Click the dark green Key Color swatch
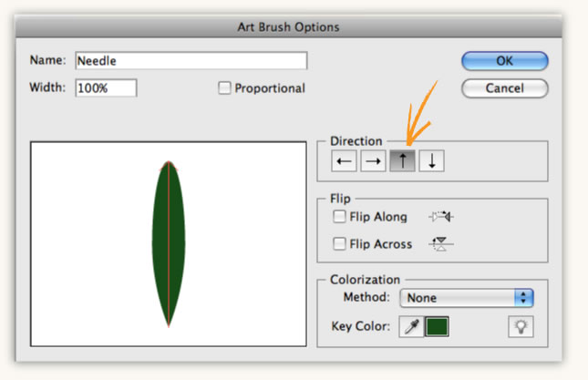 point(437,327)
